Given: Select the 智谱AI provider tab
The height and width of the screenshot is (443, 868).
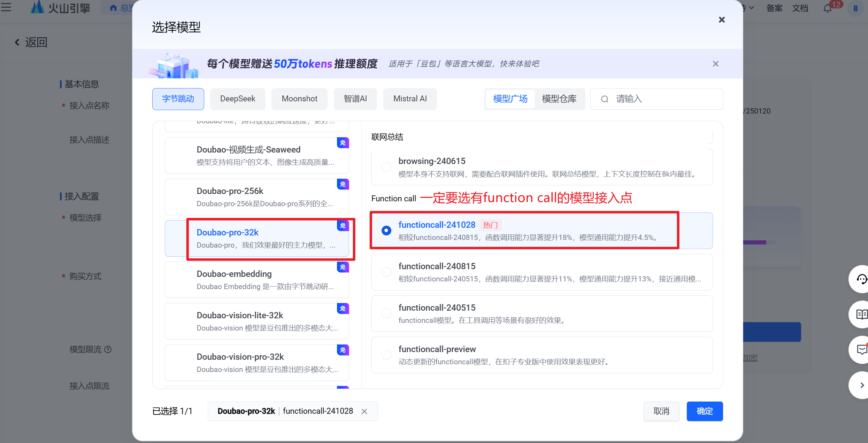Looking at the screenshot, I should tap(355, 99).
